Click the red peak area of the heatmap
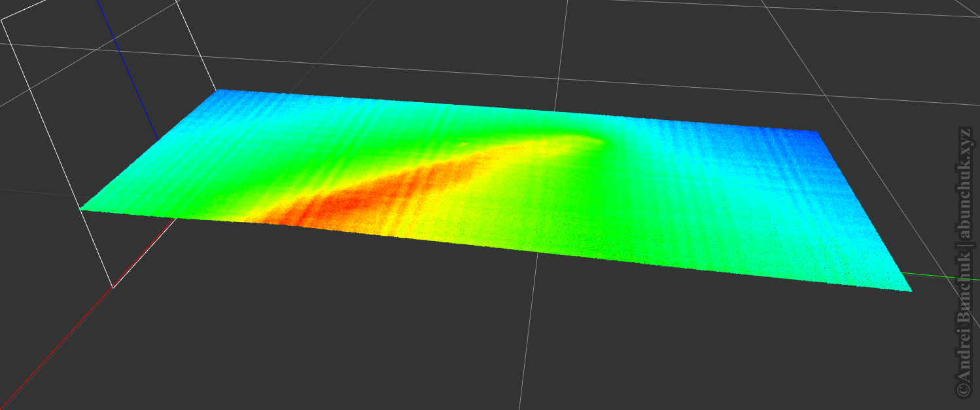Screen dimensions: 980x410 click(x=353, y=202)
